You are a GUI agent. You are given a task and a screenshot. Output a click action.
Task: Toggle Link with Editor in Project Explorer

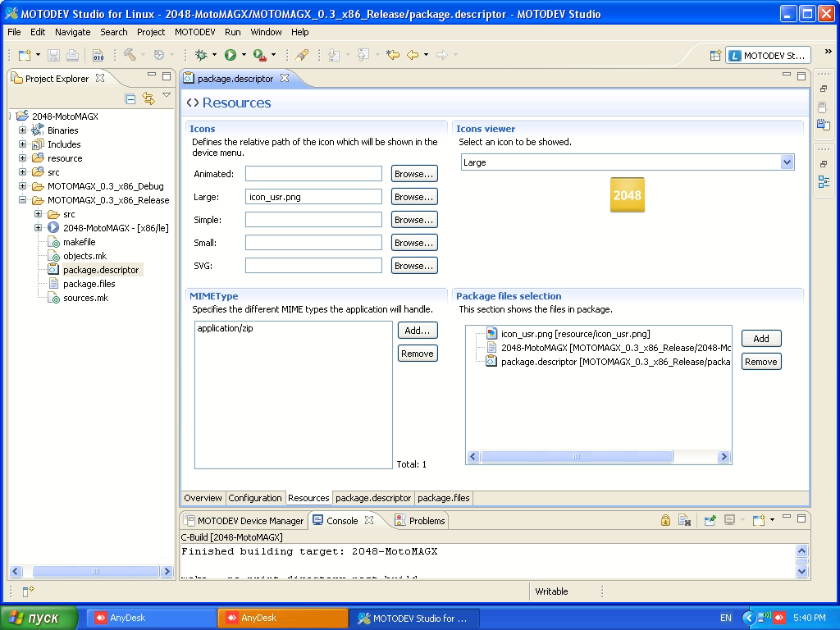[148, 98]
